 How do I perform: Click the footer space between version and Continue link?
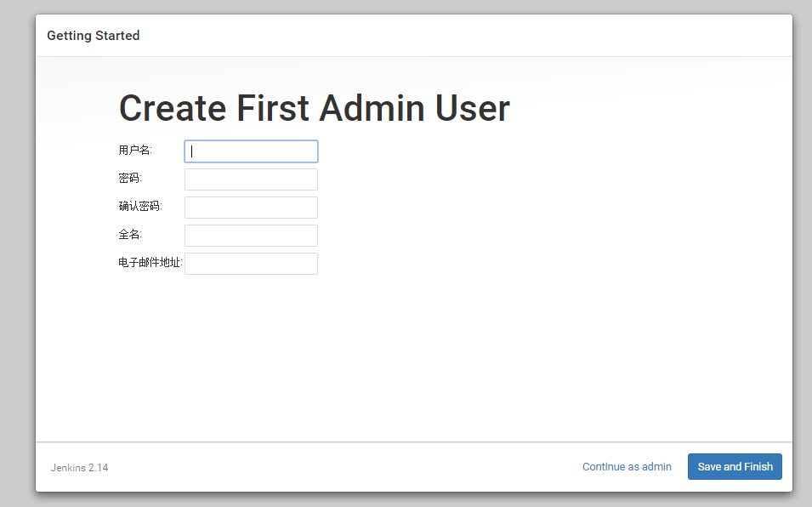(342, 467)
